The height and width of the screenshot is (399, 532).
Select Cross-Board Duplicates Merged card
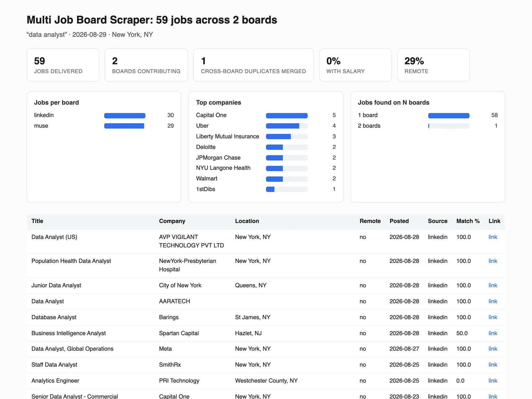click(254, 65)
